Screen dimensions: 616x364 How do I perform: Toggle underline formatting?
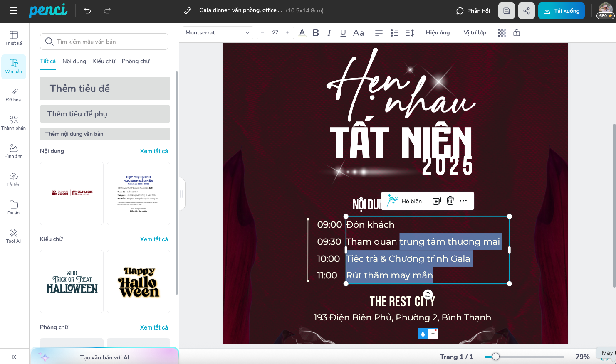coord(343,33)
